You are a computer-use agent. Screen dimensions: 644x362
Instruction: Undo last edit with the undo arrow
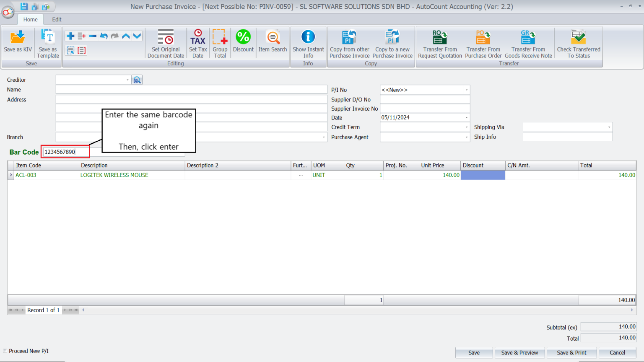(104, 36)
